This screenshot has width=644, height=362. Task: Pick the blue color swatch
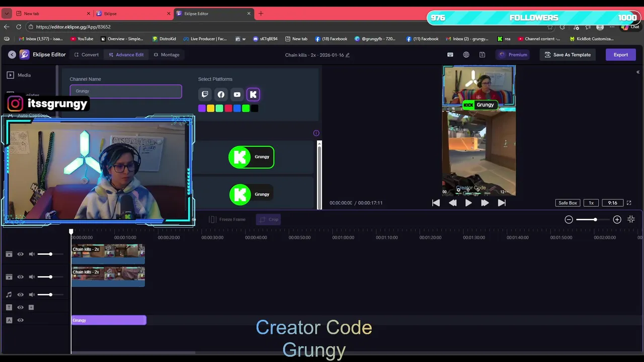(x=237, y=108)
